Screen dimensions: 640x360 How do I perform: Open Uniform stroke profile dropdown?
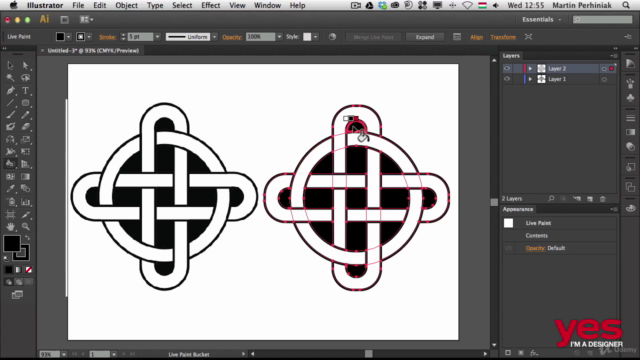[x=214, y=37]
